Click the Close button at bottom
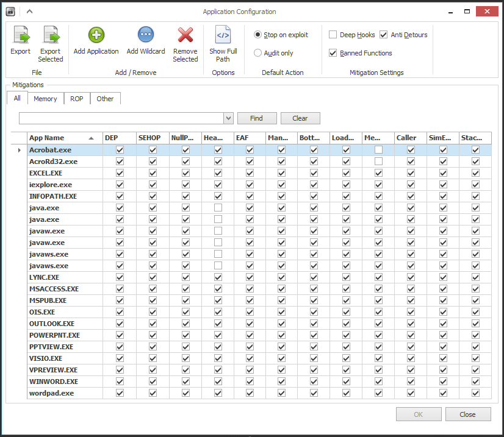This screenshot has height=437, width=504. tap(468, 414)
